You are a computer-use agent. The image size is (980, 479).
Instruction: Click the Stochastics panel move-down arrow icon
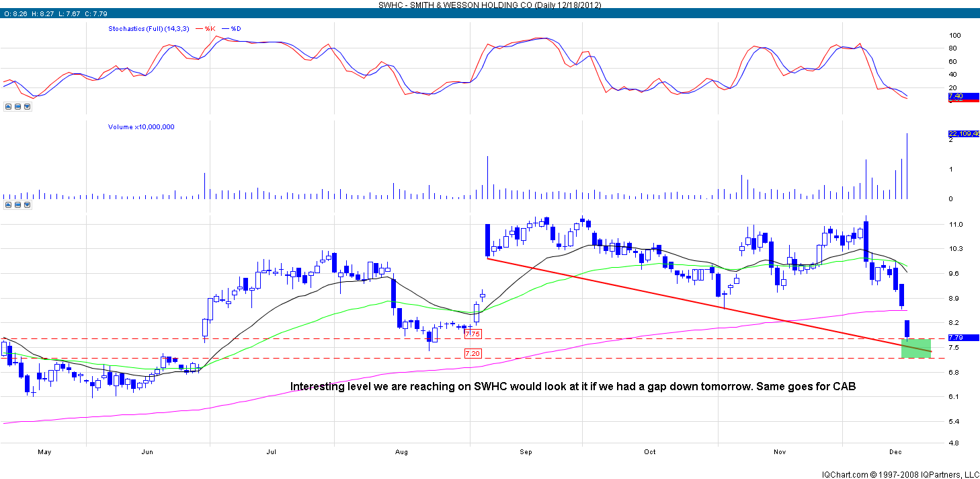[x=27, y=106]
